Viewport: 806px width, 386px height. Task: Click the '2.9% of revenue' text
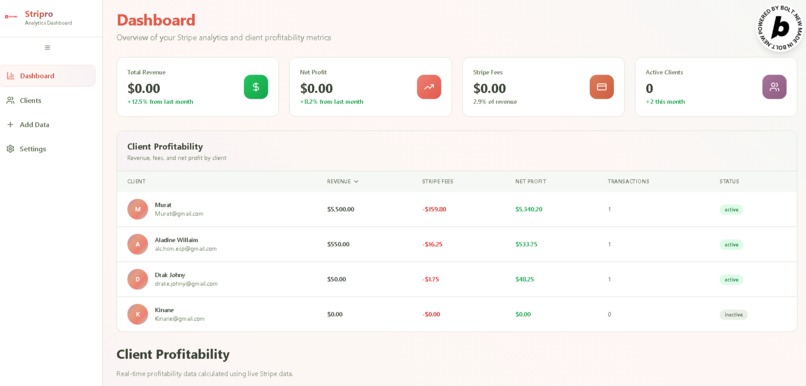(495, 102)
